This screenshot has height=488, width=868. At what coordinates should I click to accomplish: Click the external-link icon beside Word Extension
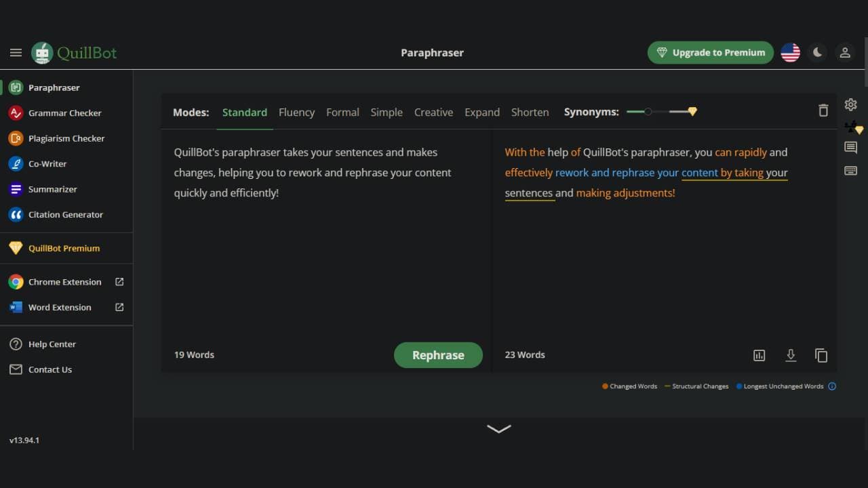pyautogui.click(x=119, y=307)
